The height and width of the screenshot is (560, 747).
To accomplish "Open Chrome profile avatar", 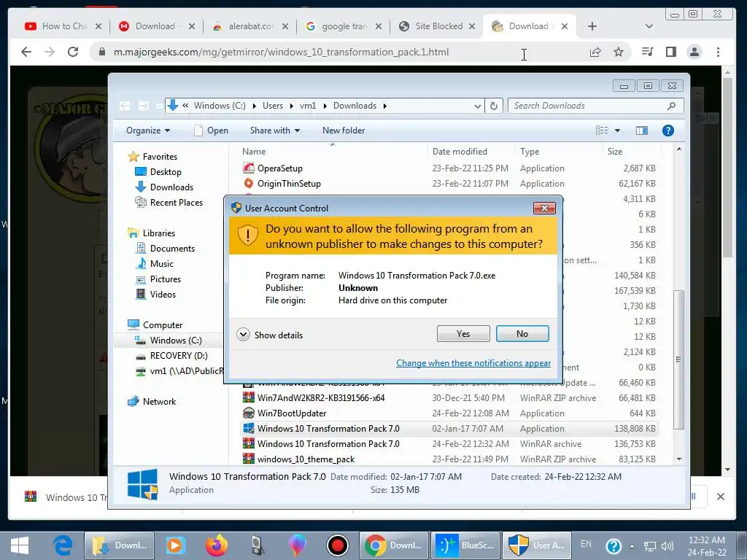I will 694,52.
